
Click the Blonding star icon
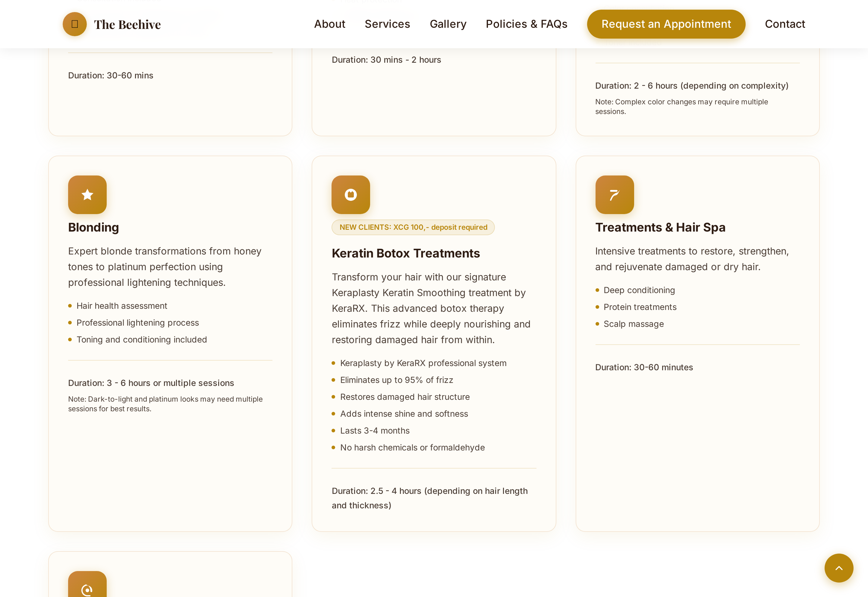(x=87, y=194)
